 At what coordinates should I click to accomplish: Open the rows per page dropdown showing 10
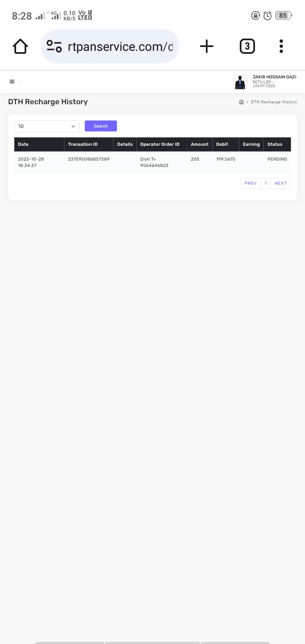47,126
